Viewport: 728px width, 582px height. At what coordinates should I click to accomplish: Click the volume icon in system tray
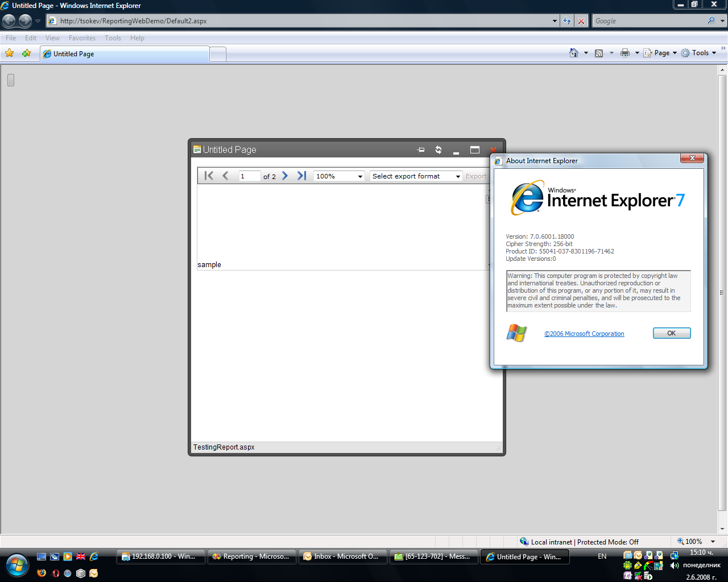675,566
